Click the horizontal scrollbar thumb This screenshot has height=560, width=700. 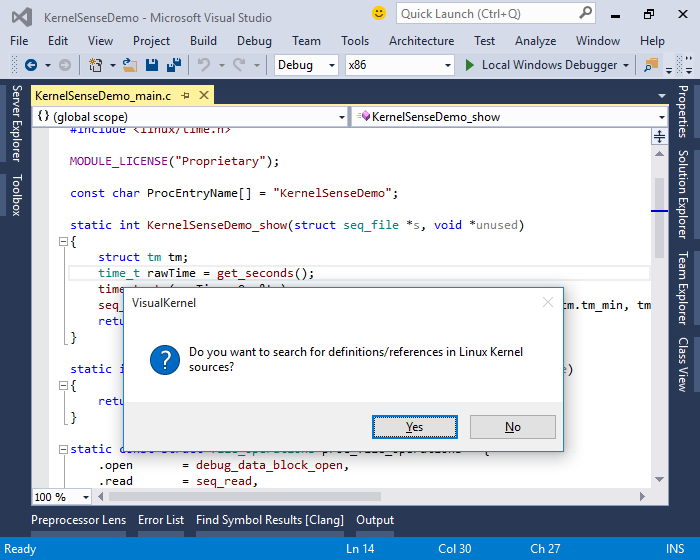(245, 497)
